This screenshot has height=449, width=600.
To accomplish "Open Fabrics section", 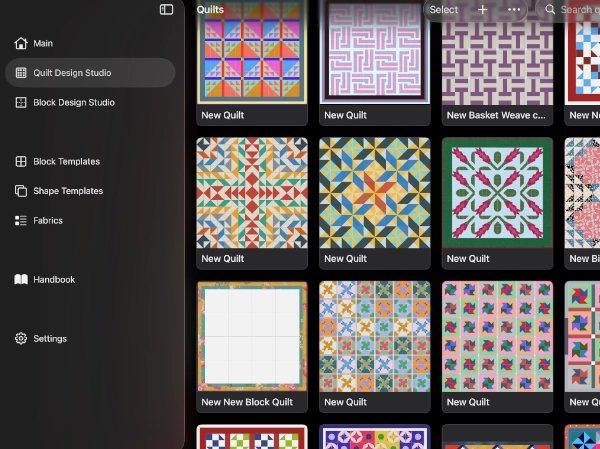I will tap(48, 220).
